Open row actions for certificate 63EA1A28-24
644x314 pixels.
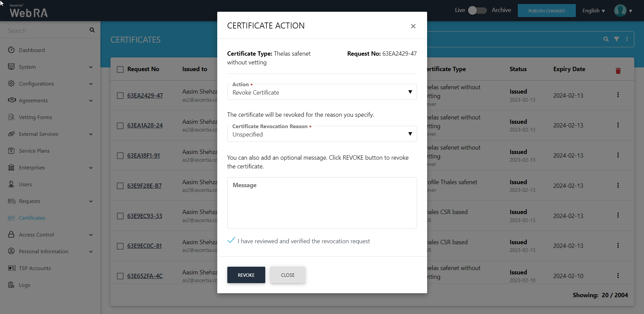(618, 125)
